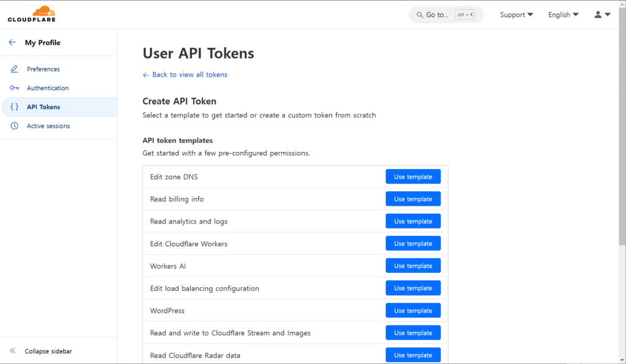Go to Preferences in the sidebar
The image size is (626, 364).
(x=43, y=69)
